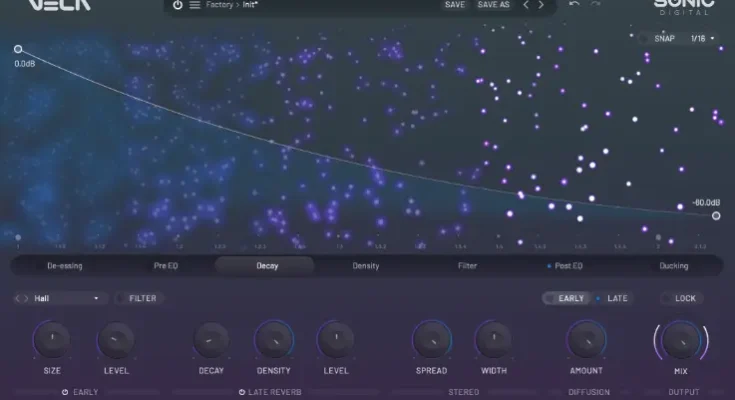
Task: Open the Ducking tab
Action: tap(674, 266)
